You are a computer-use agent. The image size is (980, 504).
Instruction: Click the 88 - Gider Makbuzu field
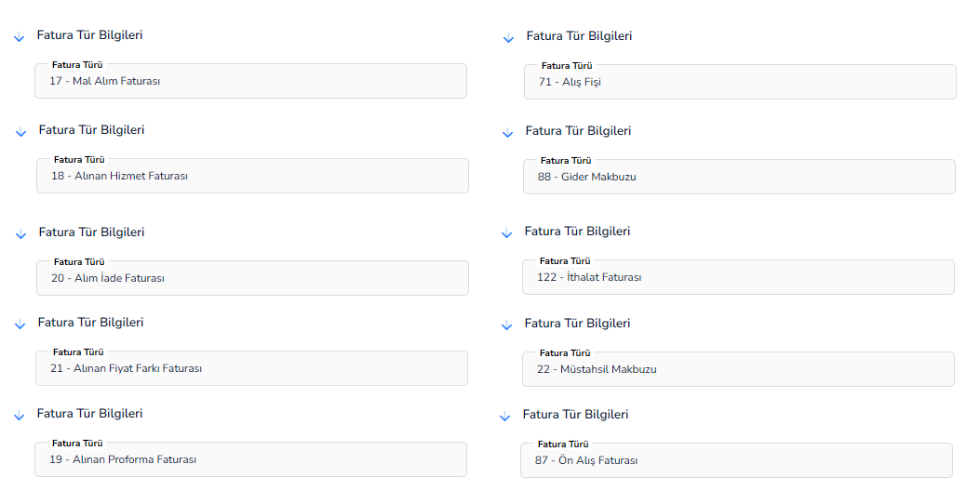[x=739, y=177]
